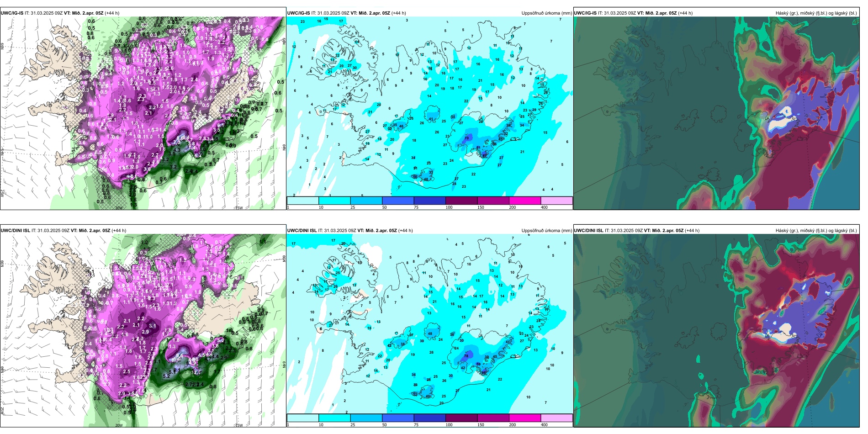Choose the 1–10 mm swatch in the DINI ISL legend
868x434 pixels.
(303, 418)
